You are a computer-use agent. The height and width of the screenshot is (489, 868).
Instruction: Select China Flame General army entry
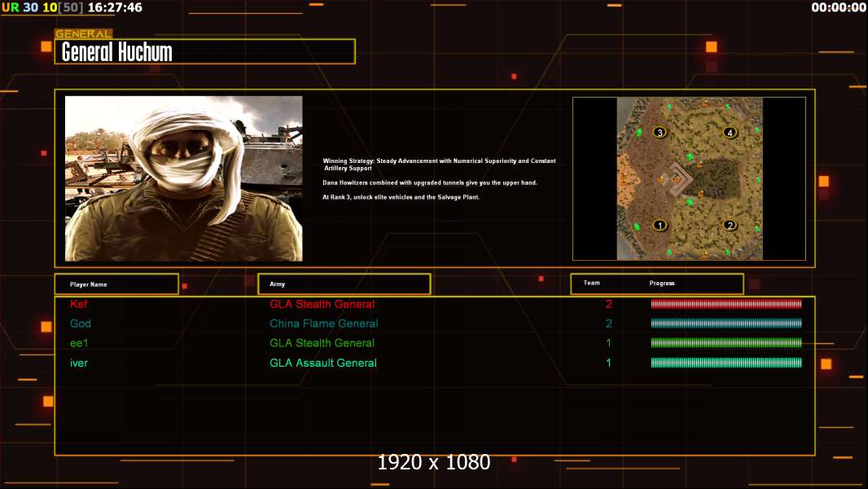click(x=324, y=324)
